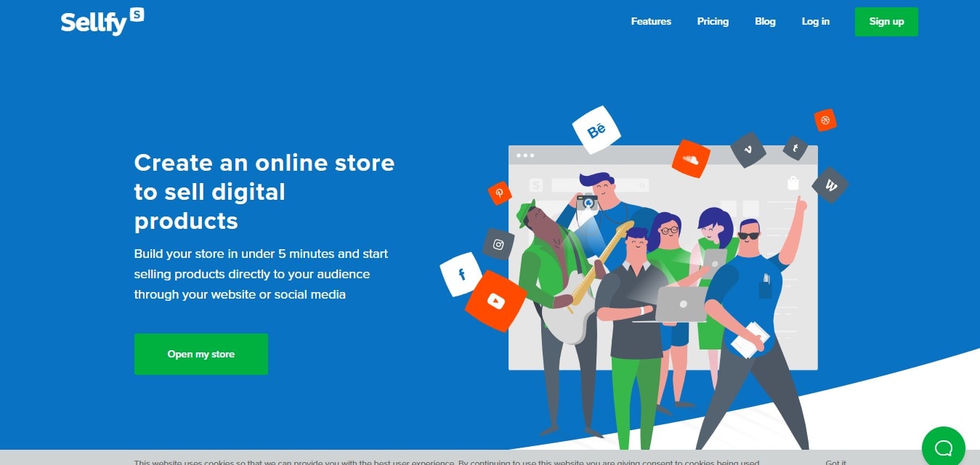The width and height of the screenshot is (980, 465).
Task: Click the Open my store button
Action: (x=201, y=354)
